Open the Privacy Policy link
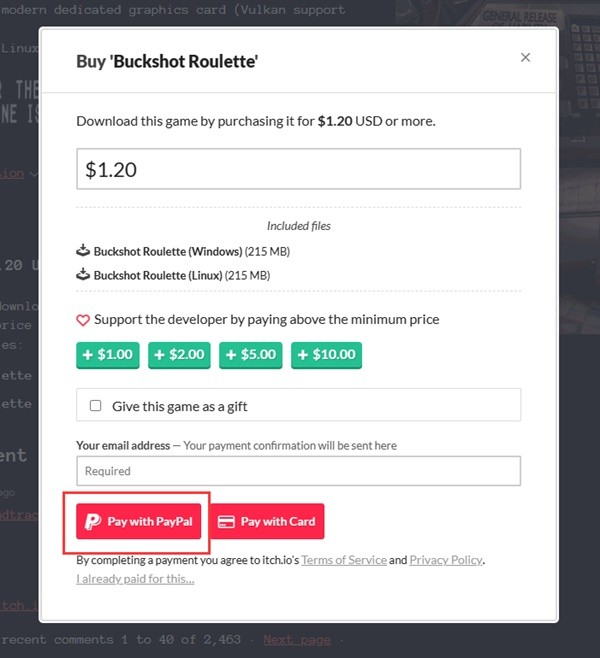Viewport: 600px width, 658px height. point(446,560)
